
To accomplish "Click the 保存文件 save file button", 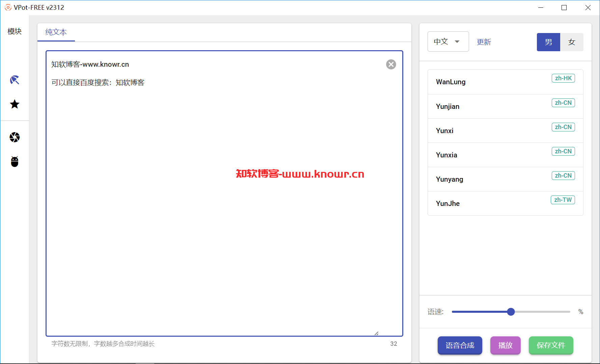I will click(551, 345).
